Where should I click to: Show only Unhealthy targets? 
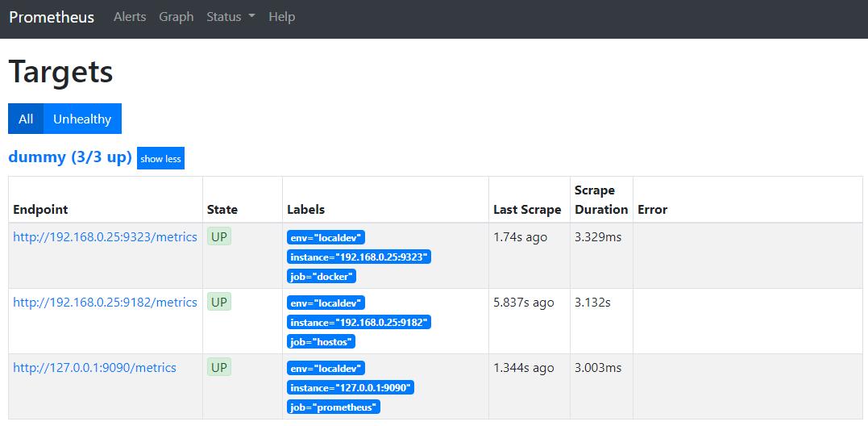[82, 119]
